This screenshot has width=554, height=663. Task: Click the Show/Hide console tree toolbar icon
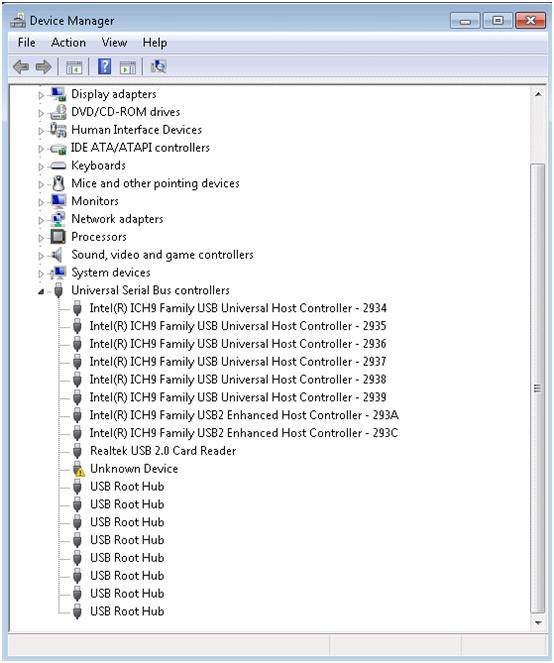coord(74,67)
